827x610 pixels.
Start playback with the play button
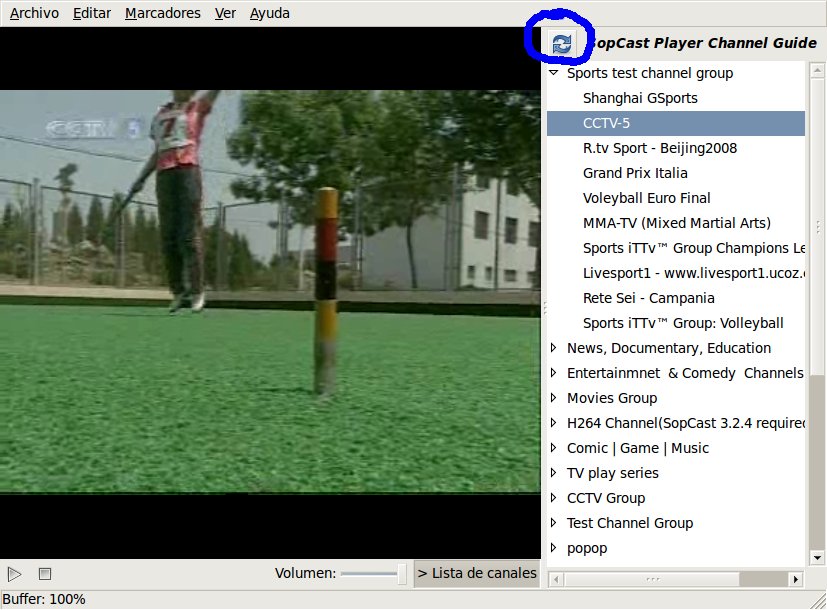point(15,574)
